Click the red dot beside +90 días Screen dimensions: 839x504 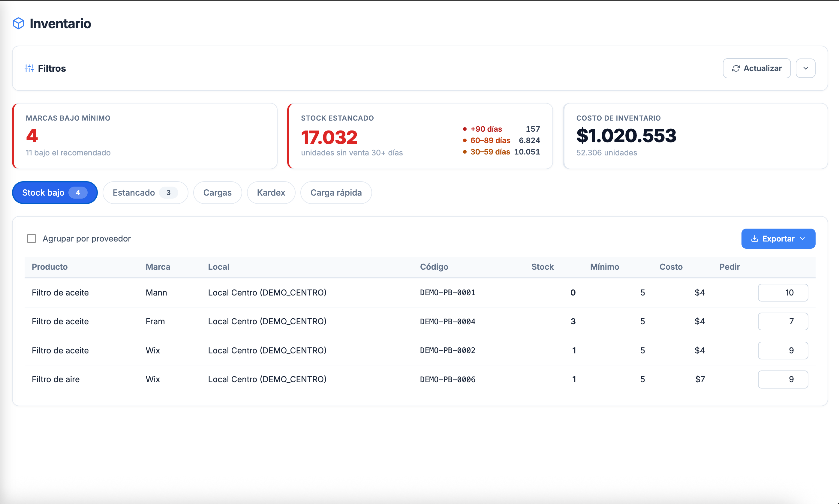(x=465, y=129)
